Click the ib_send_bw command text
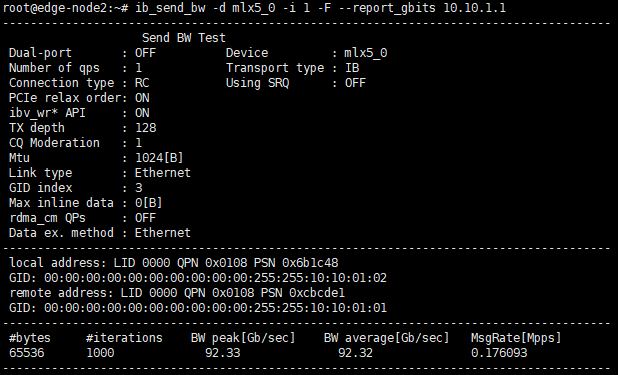Image resolution: width=618 pixels, height=375 pixels. pos(170,8)
